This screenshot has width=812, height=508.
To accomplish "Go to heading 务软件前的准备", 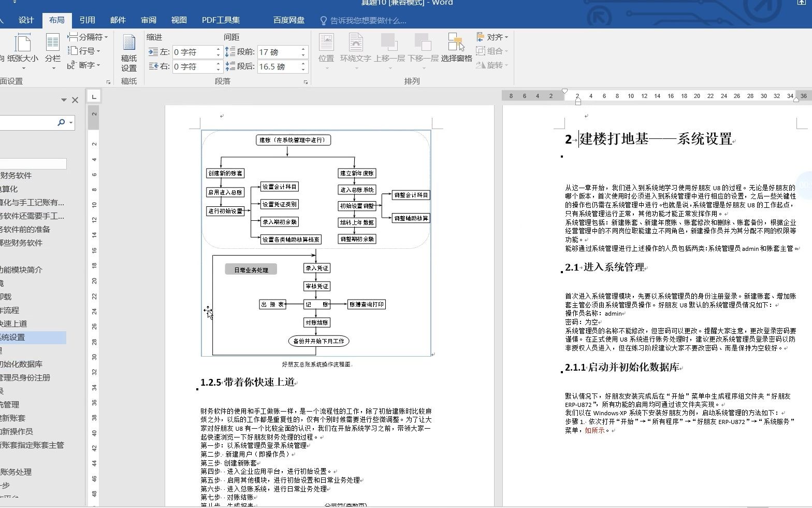I will [x=25, y=230].
